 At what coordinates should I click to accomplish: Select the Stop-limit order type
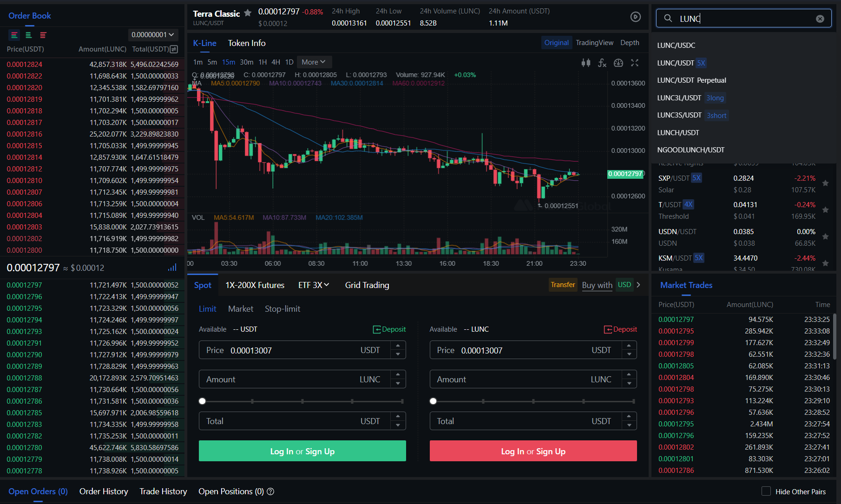click(283, 309)
